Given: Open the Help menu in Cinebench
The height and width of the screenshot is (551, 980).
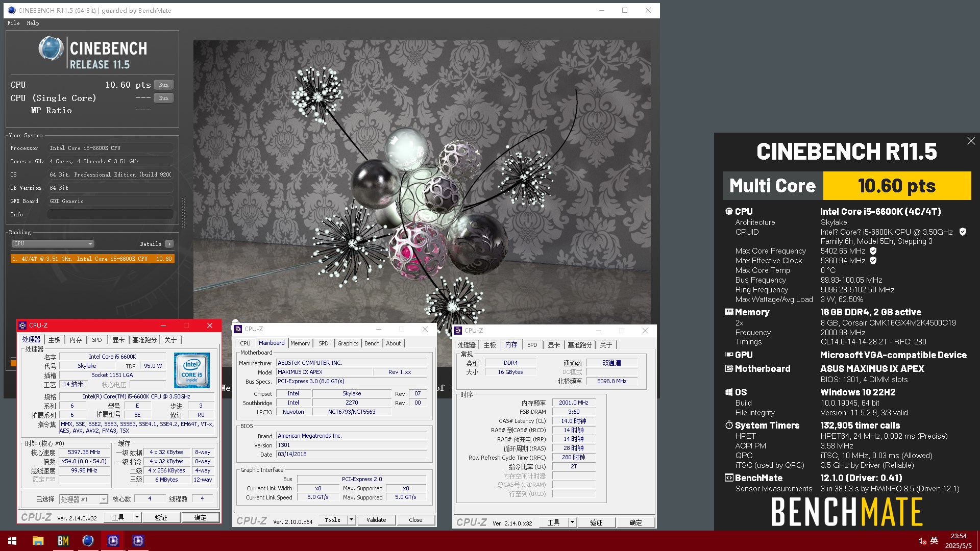Looking at the screenshot, I should pyautogui.click(x=33, y=23).
